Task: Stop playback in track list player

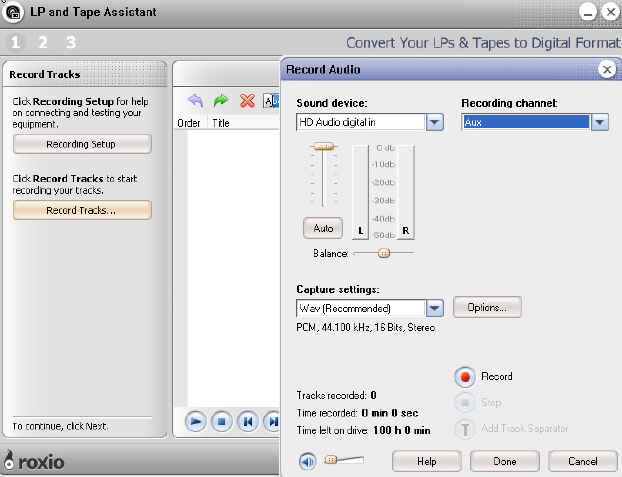Action: pyautogui.click(x=221, y=421)
